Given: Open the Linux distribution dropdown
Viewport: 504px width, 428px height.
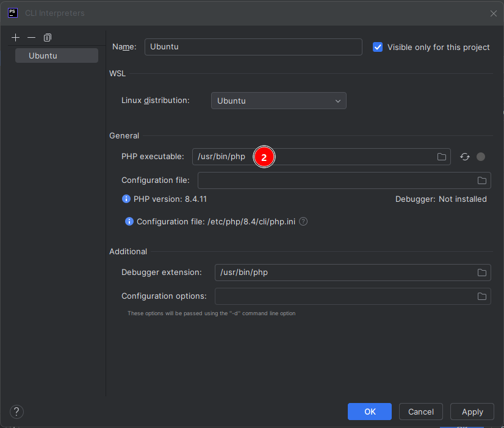Looking at the screenshot, I should (278, 101).
